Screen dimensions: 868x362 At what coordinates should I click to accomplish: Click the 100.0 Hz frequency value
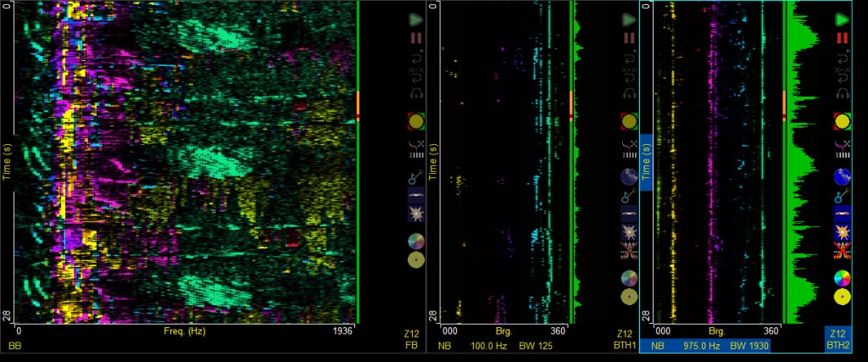pos(487,346)
